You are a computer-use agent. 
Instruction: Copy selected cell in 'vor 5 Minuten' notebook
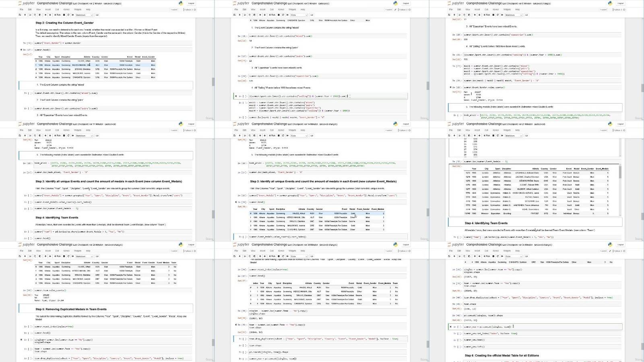[250, 15]
